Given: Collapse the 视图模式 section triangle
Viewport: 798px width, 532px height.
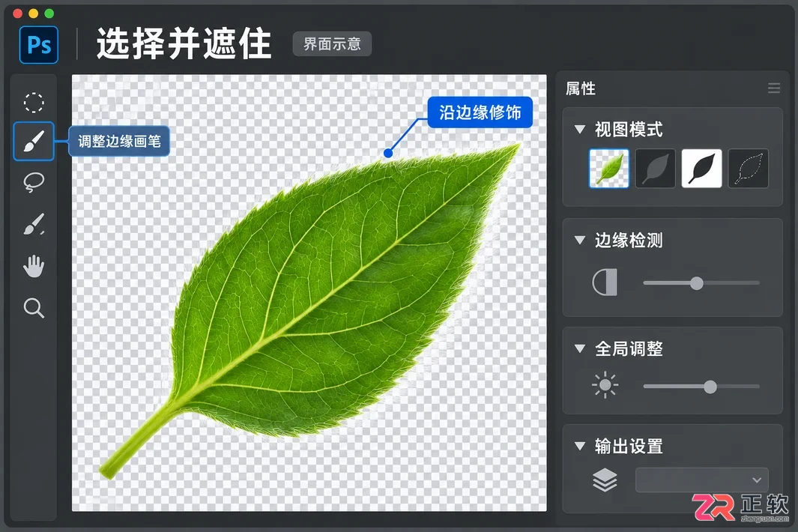Looking at the screenshot, I should point(580,130).
